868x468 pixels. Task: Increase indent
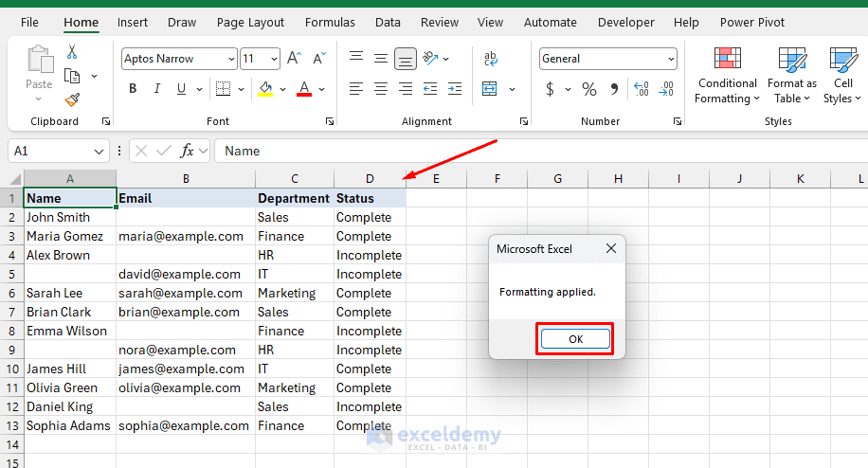[x=455, y=88]
